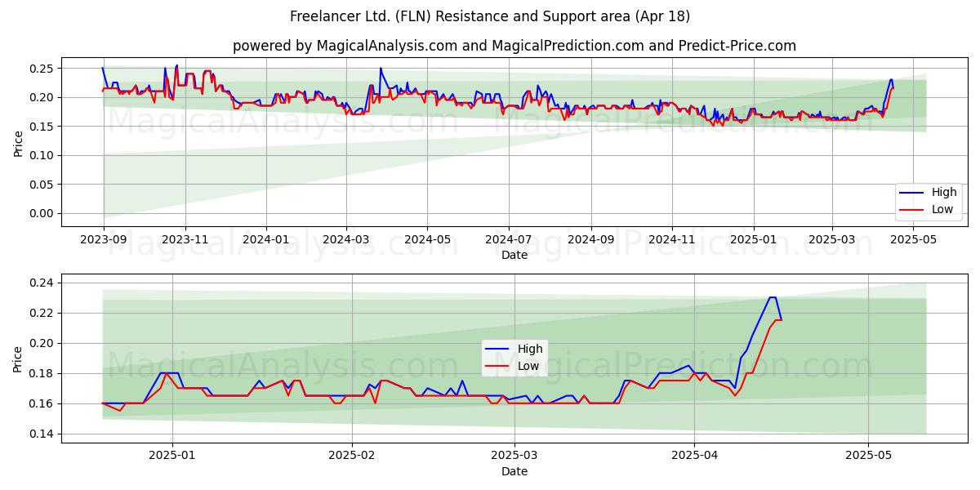Image resolution: width=980 pixels, height=490 pixels.
Task: Click the 0.16 price tick label
Action: pyautogui.click(x=42, y=403)
